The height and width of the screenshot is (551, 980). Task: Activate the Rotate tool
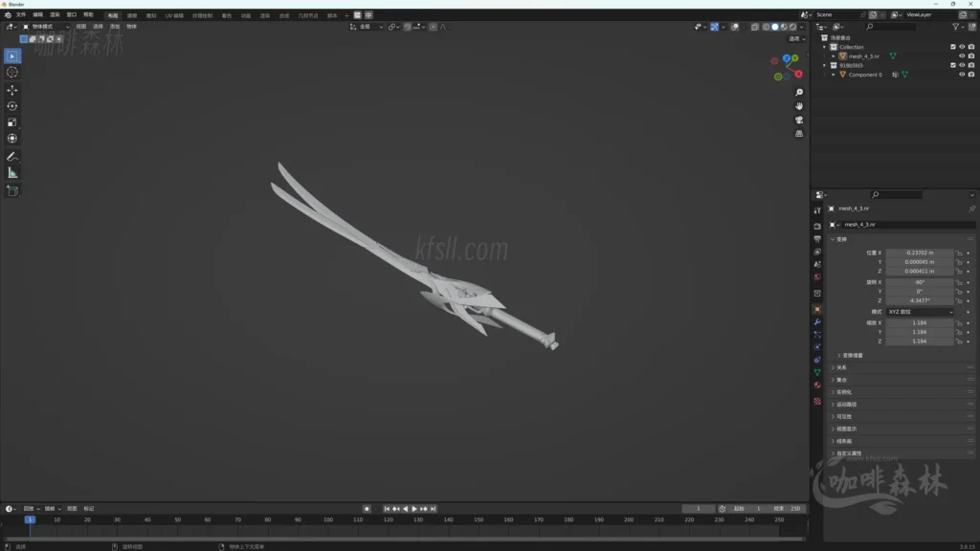pyautogui.click(x=12, y=106)
